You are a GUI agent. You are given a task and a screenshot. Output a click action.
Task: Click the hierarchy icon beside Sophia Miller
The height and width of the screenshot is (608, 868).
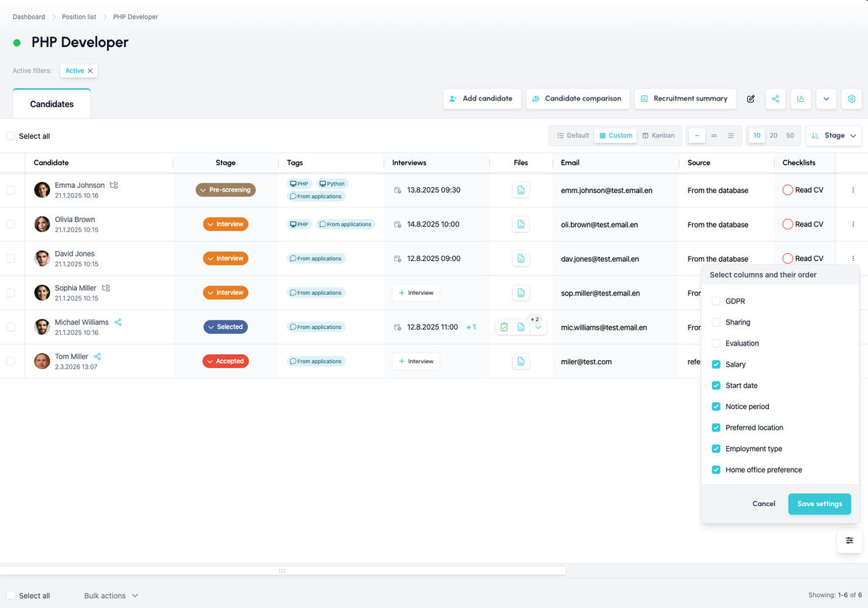(x=106, y=288)
